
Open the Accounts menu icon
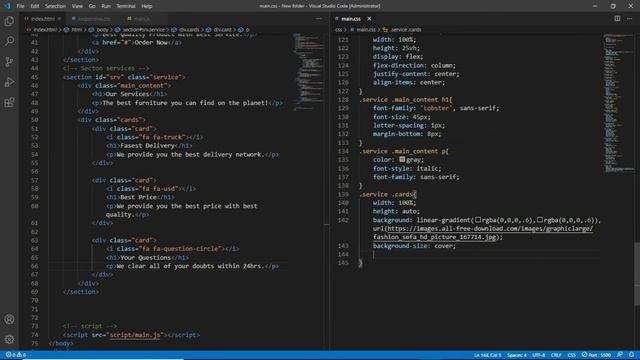pyautogui.click(x=9, y=319)
